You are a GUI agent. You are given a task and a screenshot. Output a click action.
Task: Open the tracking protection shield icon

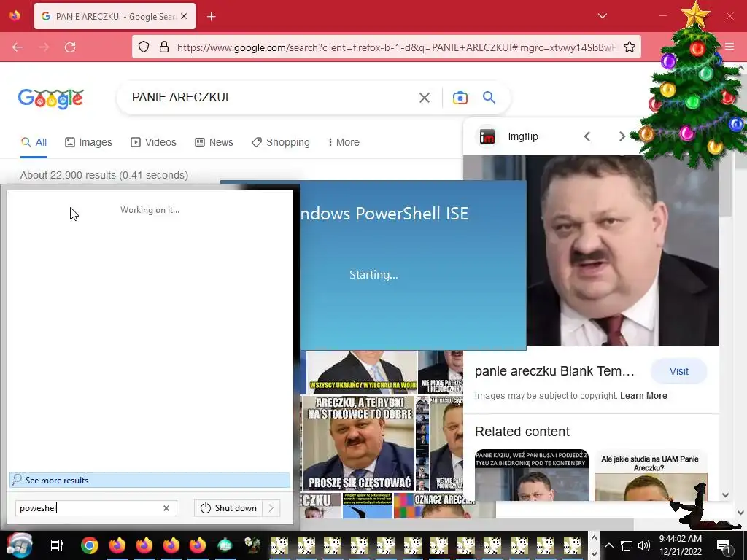tap(144, 47)
